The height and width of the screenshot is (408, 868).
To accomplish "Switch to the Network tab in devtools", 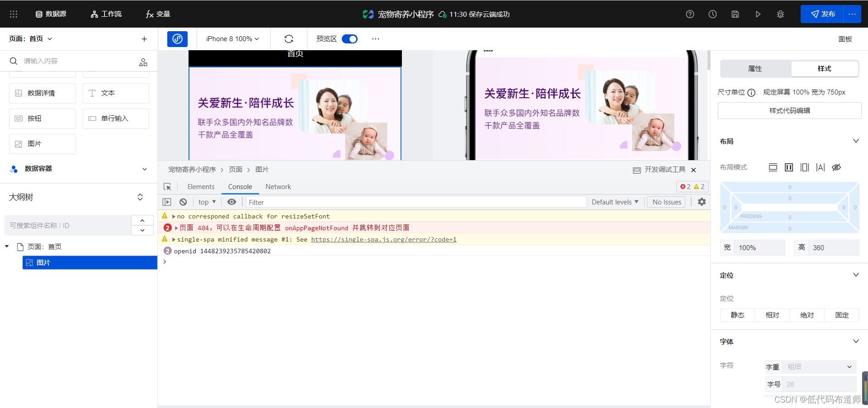I will pyautogui.click(x=278, y=186).
